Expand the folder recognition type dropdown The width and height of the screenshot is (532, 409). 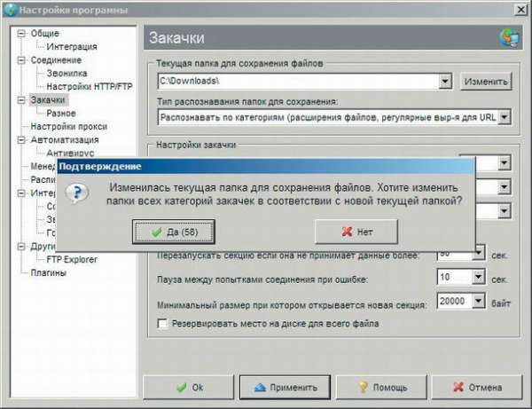point(505,116)
